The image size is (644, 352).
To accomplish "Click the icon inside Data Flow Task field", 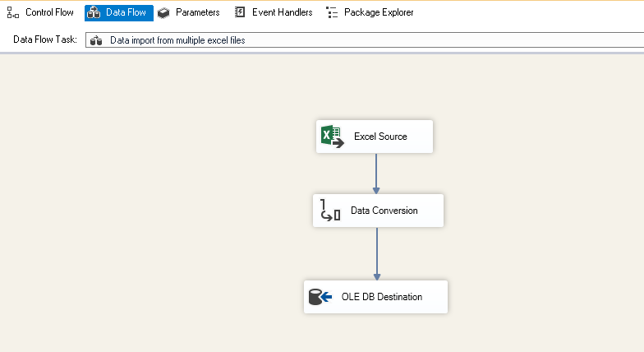I will (x=96, y=40).
